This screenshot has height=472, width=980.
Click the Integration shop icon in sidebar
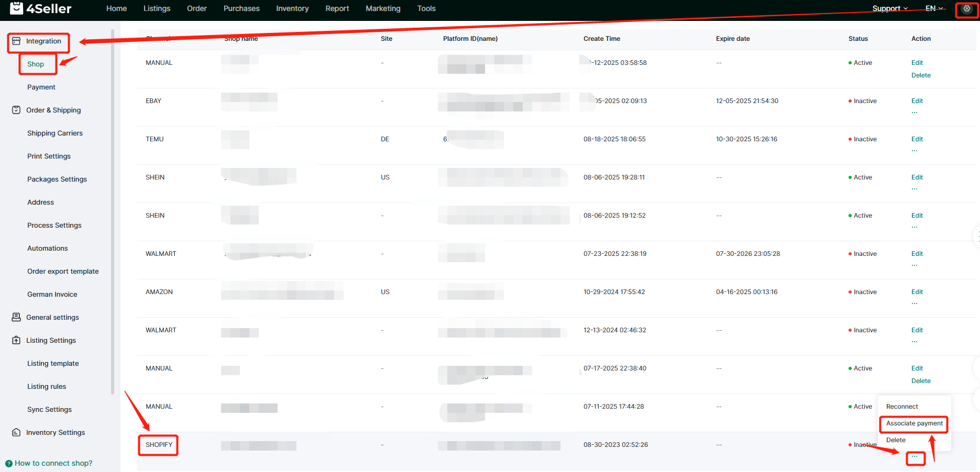pos(16,41)
